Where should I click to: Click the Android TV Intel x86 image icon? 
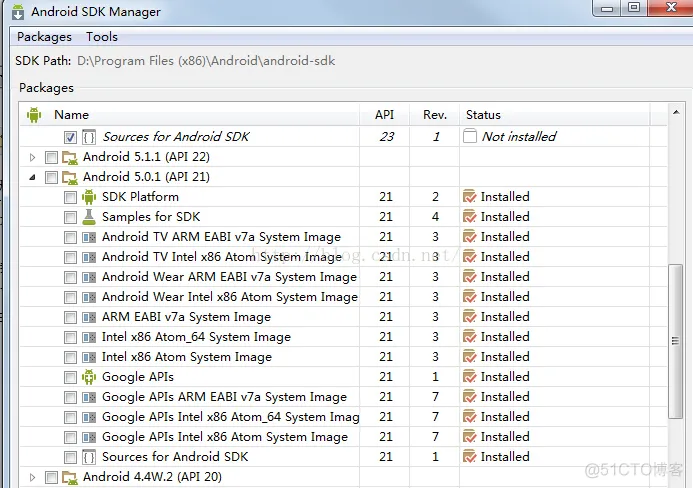click(x=89, y=257)
